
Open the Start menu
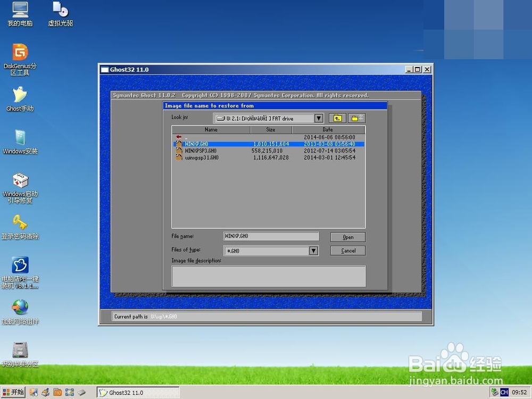point(13,392)
